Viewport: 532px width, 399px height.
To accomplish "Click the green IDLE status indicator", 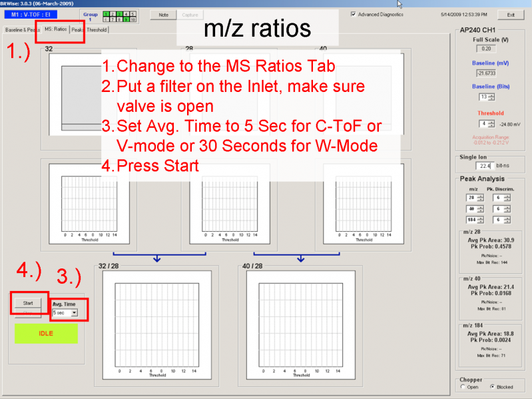I will pyautogui.click(x=46, y=333).
